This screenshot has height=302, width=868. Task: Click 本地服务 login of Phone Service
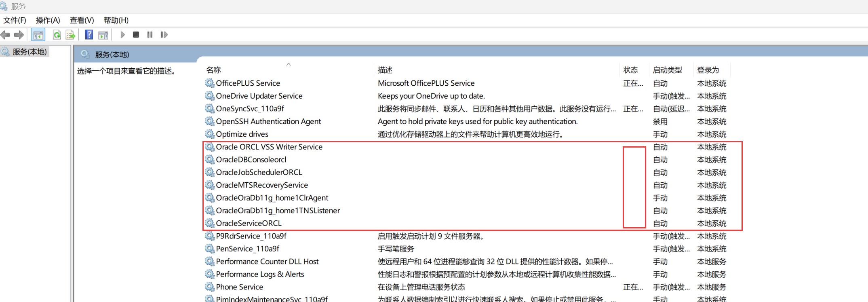click(712, 287)
